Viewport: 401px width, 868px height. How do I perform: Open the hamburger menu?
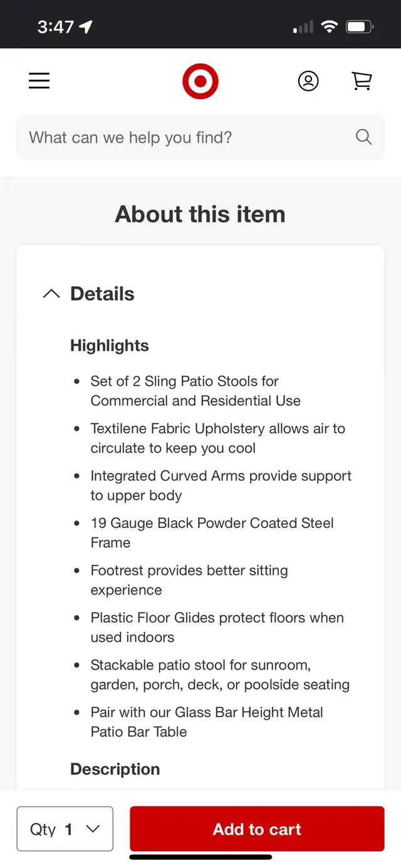pos(39,81)
